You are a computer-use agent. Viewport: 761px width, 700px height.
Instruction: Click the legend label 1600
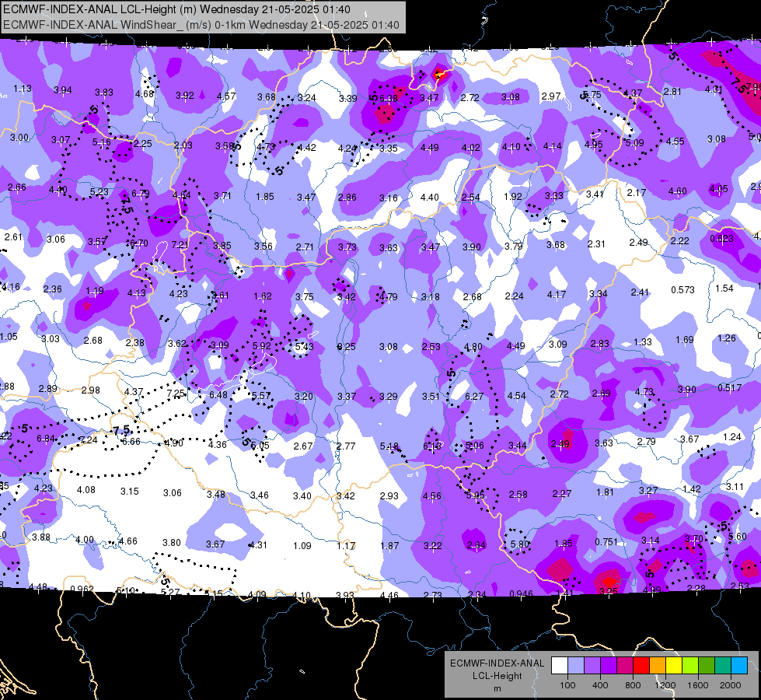coord(697,685)
